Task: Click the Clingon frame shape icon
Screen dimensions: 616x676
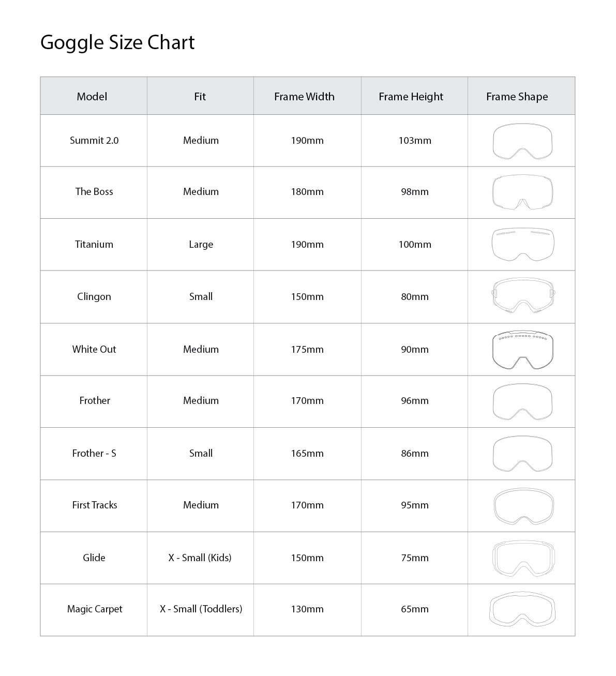Action: (x=522, y=296)
